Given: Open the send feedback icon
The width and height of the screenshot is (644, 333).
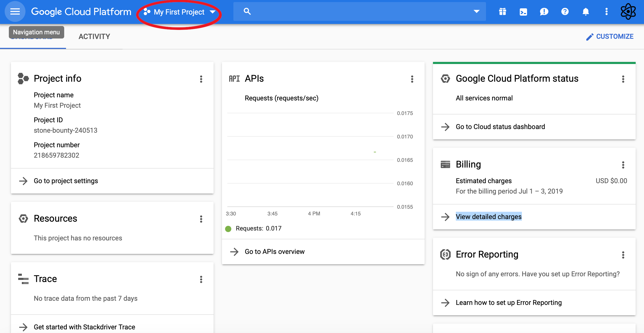Looking at the screenshot, I should [x=544, y=12].
